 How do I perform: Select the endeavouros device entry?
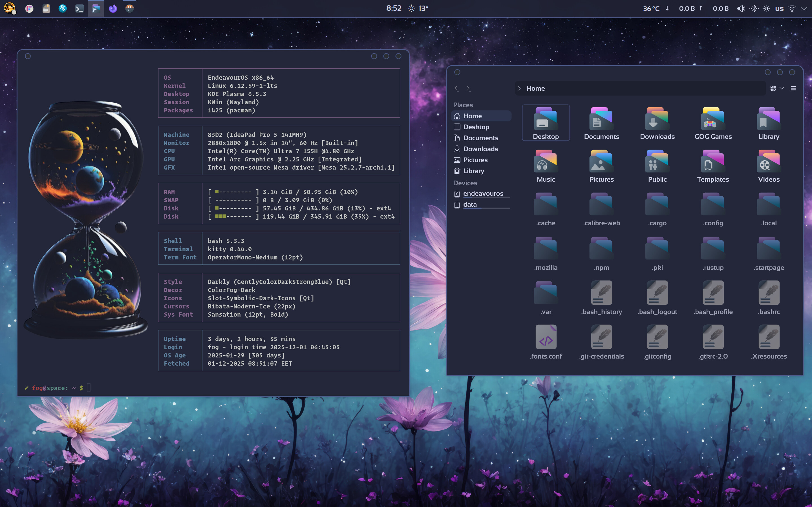pos(483,194)
